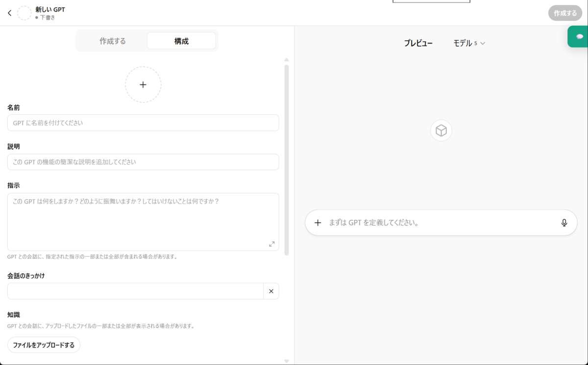Switch to the 作成する tab
This screenshot has height=365, width=588.
click(113, 41)
